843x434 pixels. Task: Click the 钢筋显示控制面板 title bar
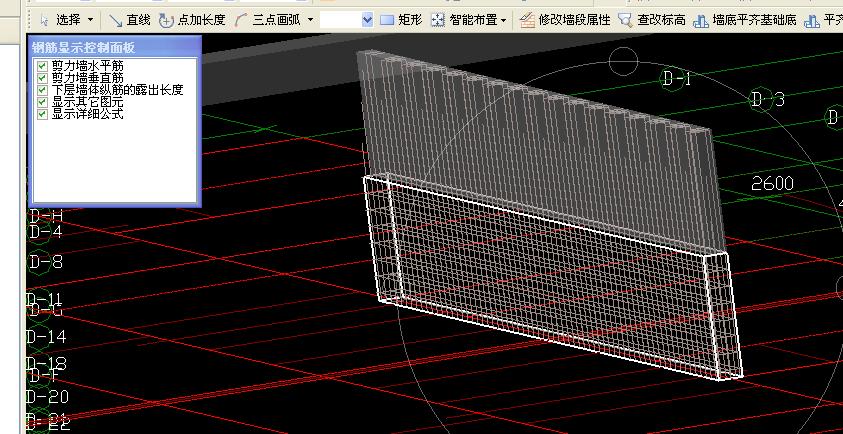pos(116,47)
